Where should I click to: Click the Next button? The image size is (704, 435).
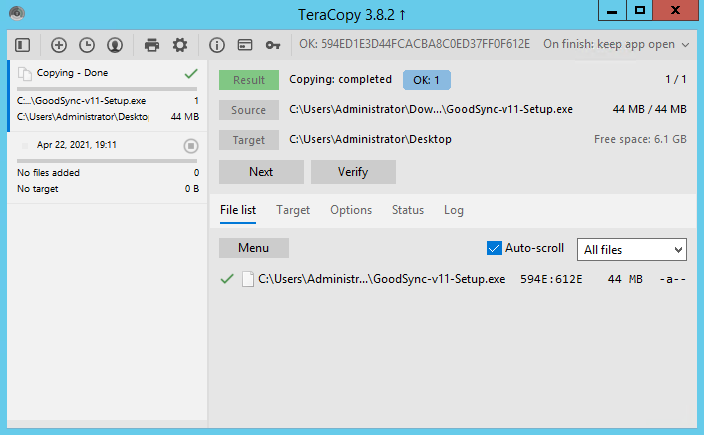point(261,172)
